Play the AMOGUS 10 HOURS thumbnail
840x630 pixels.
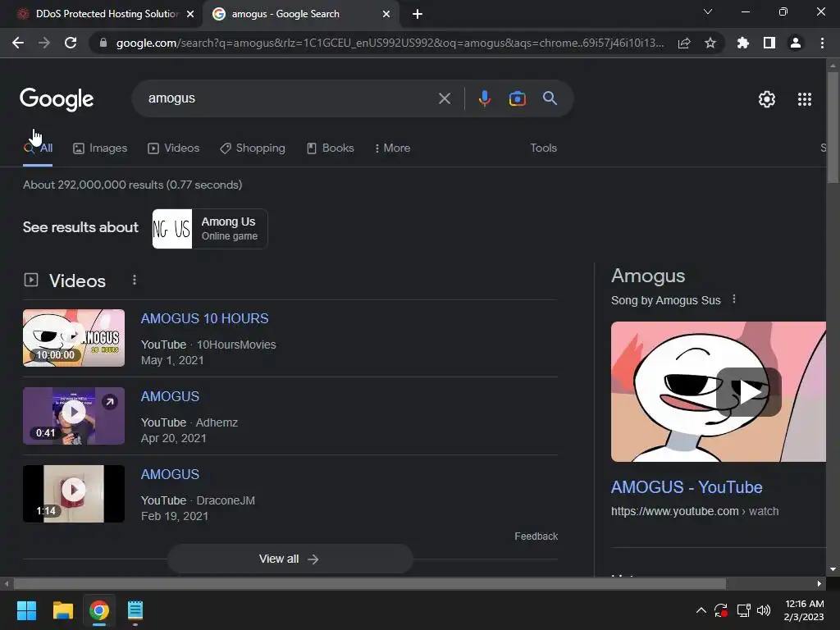coord(74,338)
